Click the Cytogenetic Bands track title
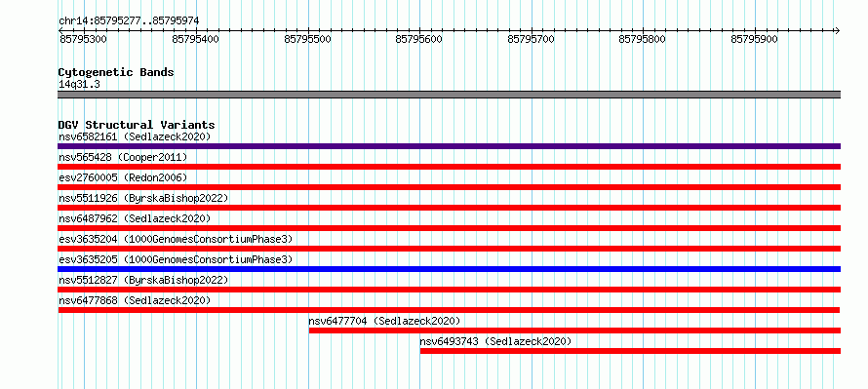The width and height of the screenshot is (868, 389). 116,72
